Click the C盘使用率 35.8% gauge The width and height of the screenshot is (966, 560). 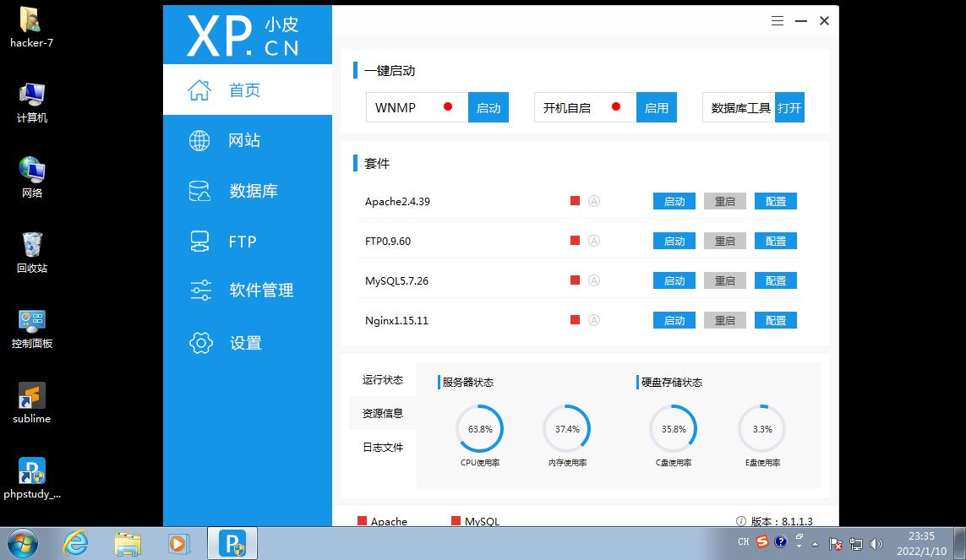click(x=674, y=429)
